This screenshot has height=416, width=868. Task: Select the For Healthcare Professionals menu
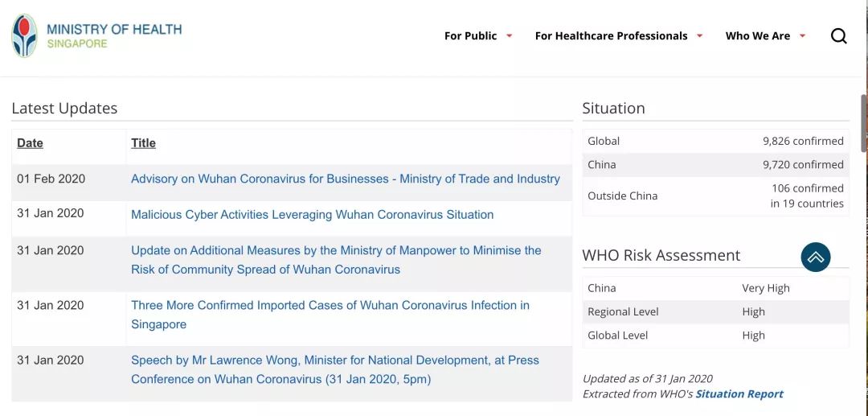[611, 36]
